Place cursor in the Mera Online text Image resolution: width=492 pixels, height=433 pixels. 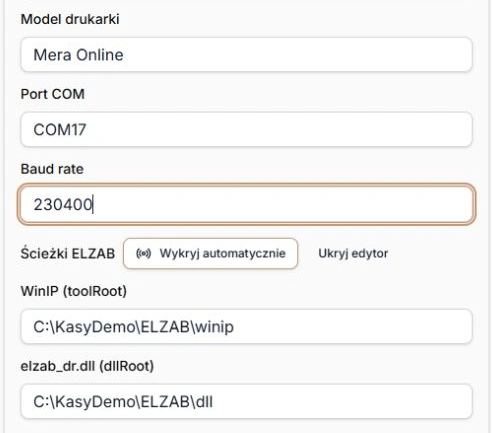coord(78,55)
